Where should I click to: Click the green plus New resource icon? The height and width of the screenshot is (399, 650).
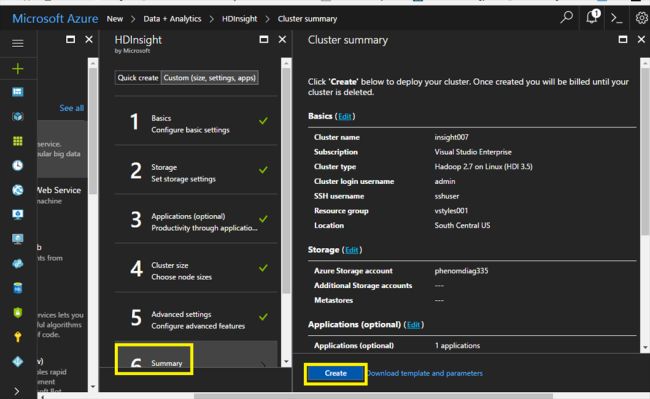[17, 68]
